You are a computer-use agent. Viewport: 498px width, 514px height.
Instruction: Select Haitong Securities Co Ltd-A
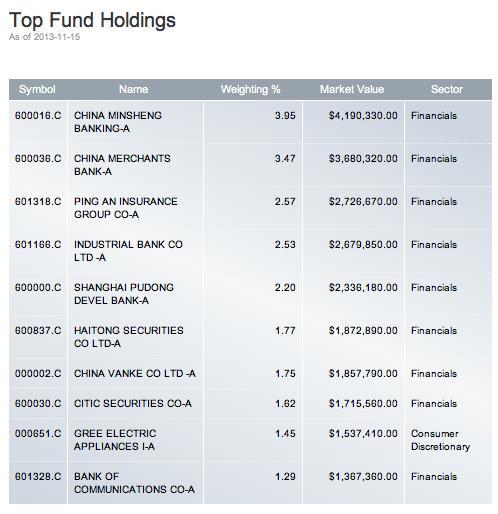point(129,337)
